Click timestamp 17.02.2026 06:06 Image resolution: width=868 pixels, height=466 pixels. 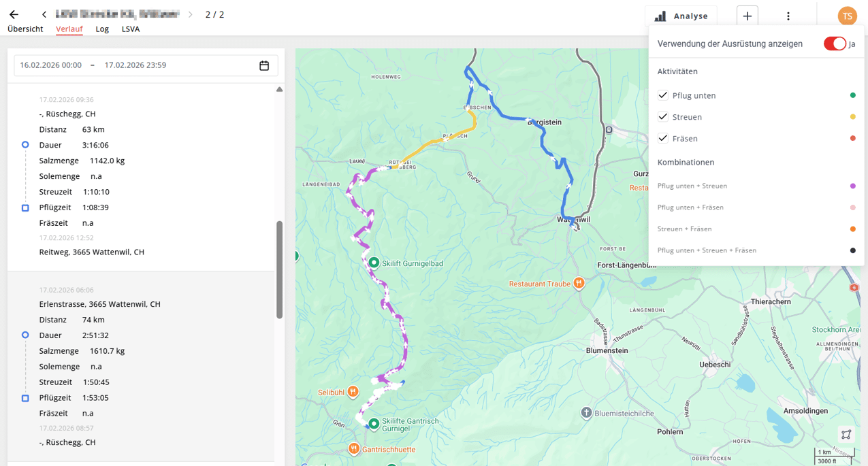coord(67,290)
